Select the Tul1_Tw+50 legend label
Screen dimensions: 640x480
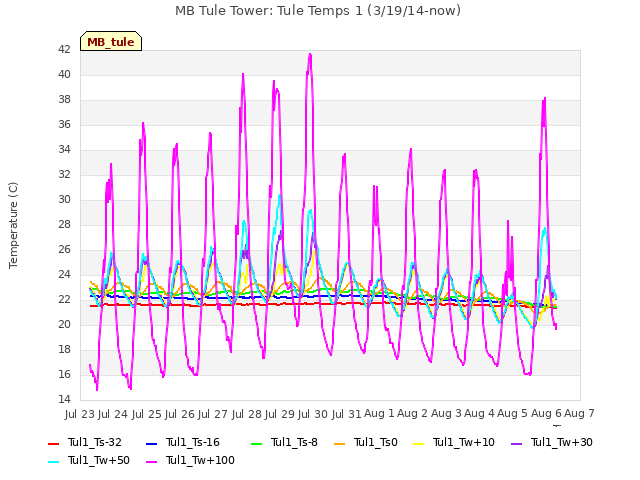click(x=99, y=460)
